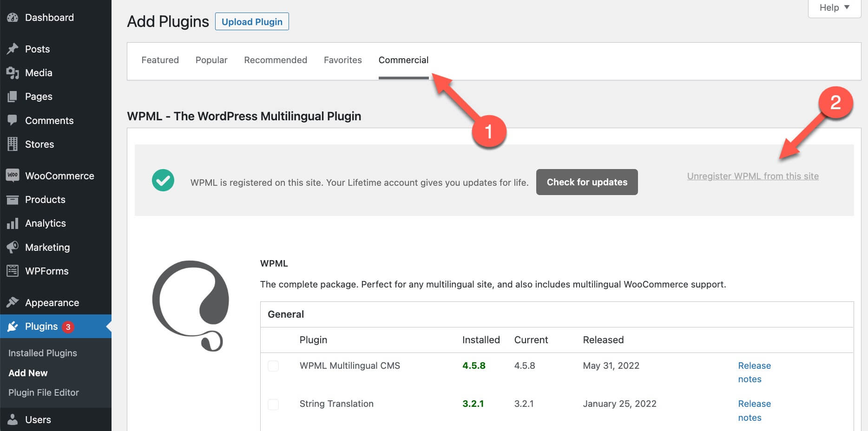Tick the WPML Multilingual CMS checkbox
The image size is (868, 431).
pyautogui.click(x=273, y=366)
